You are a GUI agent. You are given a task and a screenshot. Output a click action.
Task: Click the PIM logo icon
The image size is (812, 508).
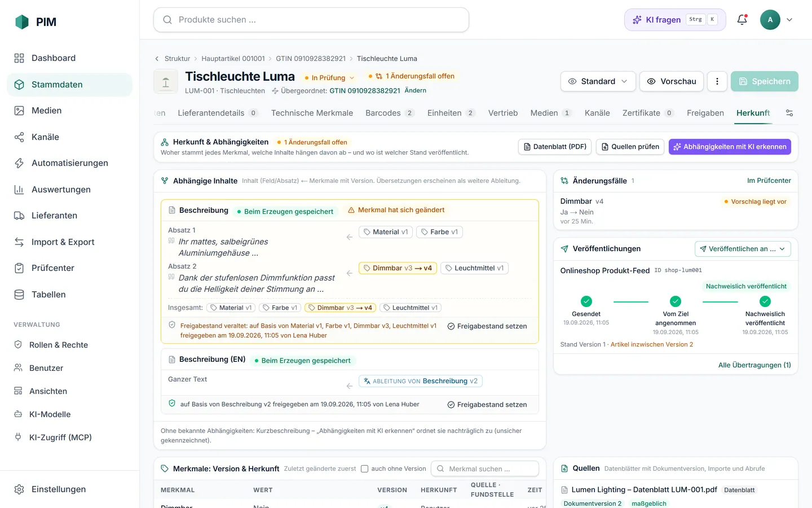pyautogui.click(x=22, y=22)
